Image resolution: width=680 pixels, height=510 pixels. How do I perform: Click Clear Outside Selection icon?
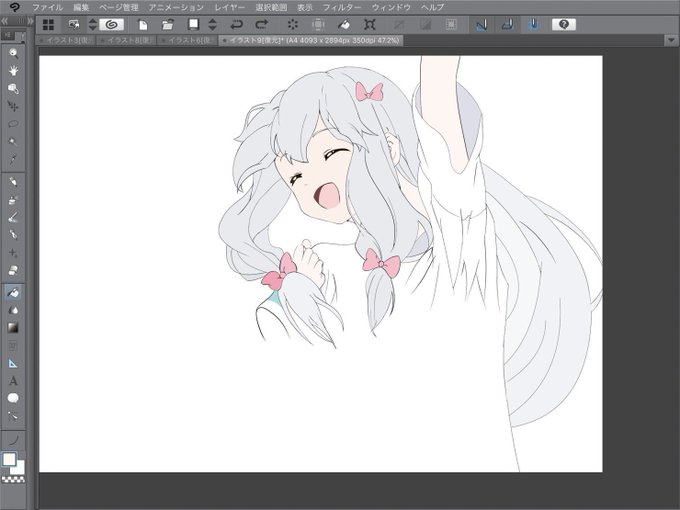[x=318, y=25]
